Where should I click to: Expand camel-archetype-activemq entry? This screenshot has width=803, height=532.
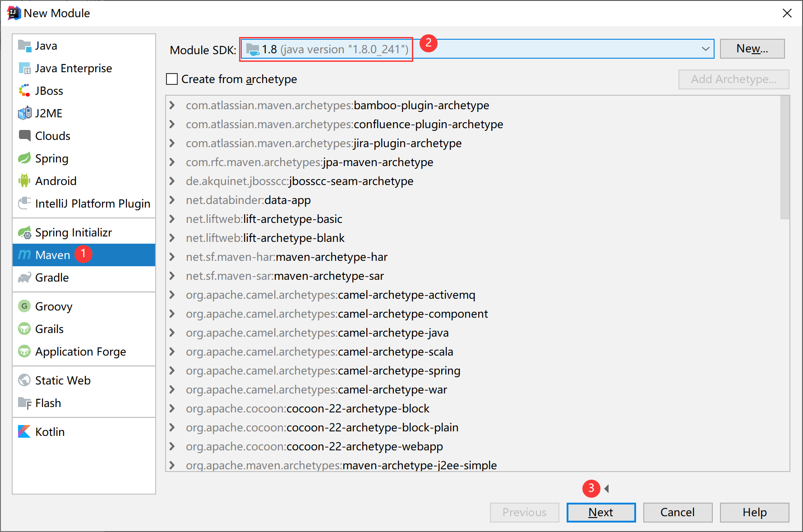172,295
